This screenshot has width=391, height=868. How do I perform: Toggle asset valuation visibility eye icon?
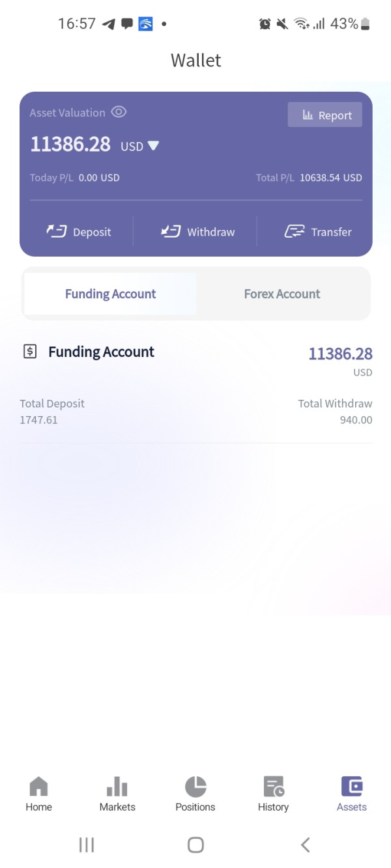pyautogui.click(x=119, y=112)
